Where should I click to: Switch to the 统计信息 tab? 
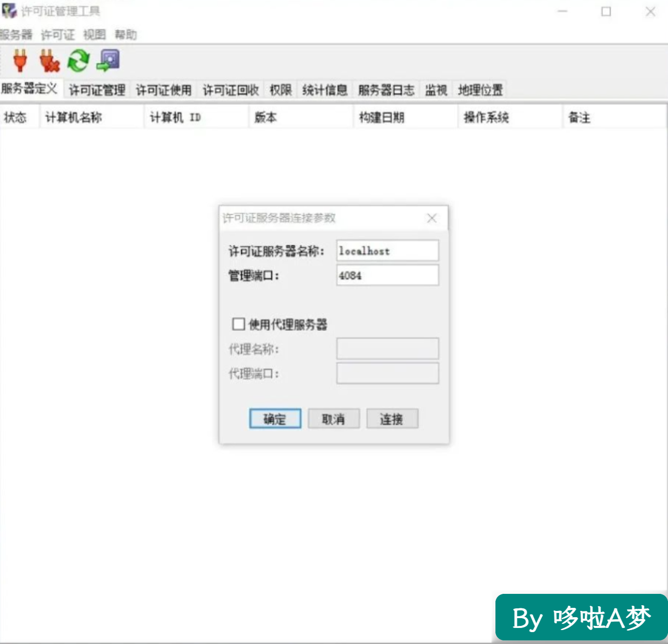[x=325, y=90]
